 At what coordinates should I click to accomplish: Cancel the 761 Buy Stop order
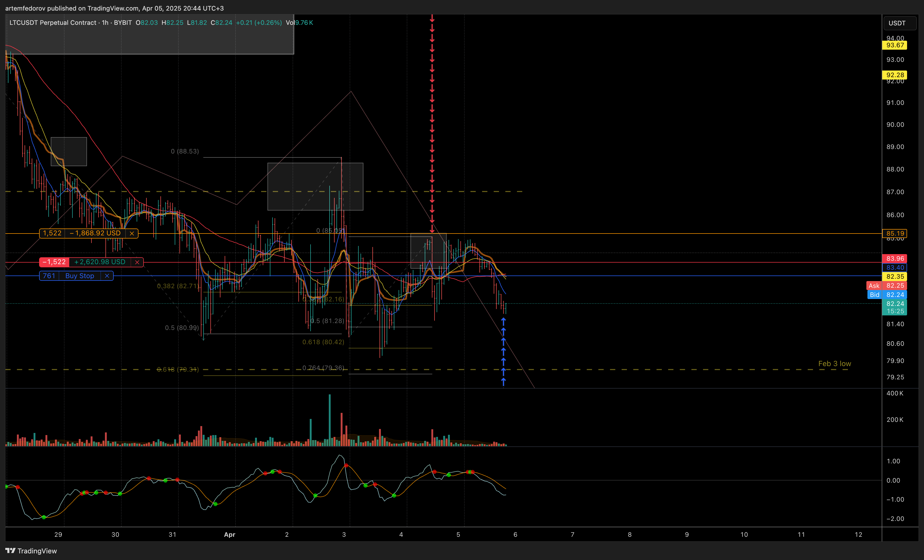(107, 276)
